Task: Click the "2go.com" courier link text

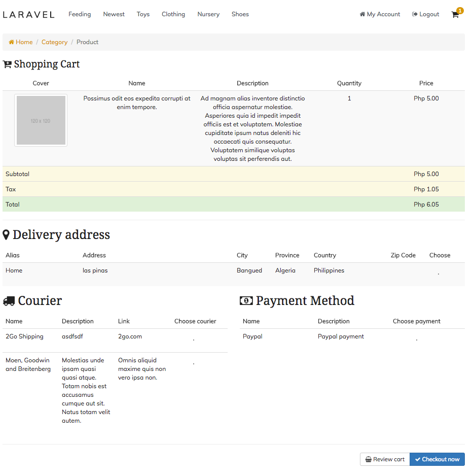Action: [x=130, y=336]
